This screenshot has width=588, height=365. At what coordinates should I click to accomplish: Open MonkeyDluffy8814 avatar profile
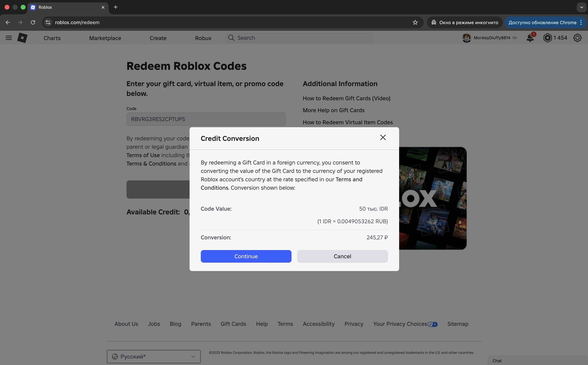tap(467, 38)
